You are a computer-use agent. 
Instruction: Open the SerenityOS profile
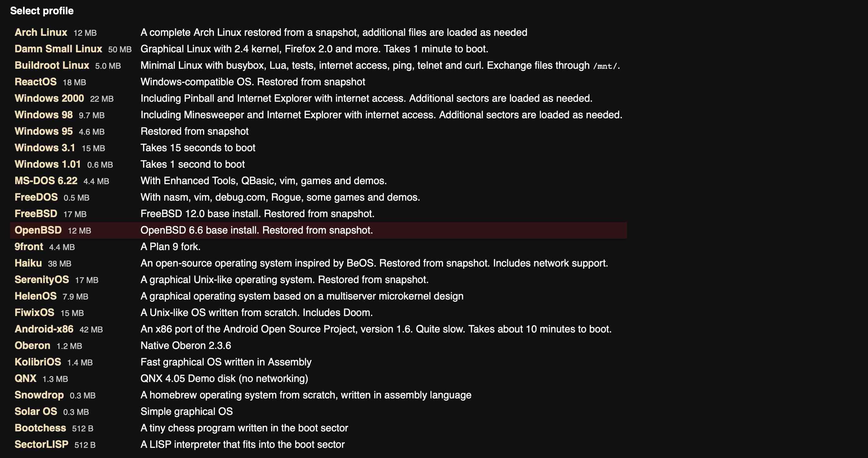pyautogui.click(x=42, y=280)
